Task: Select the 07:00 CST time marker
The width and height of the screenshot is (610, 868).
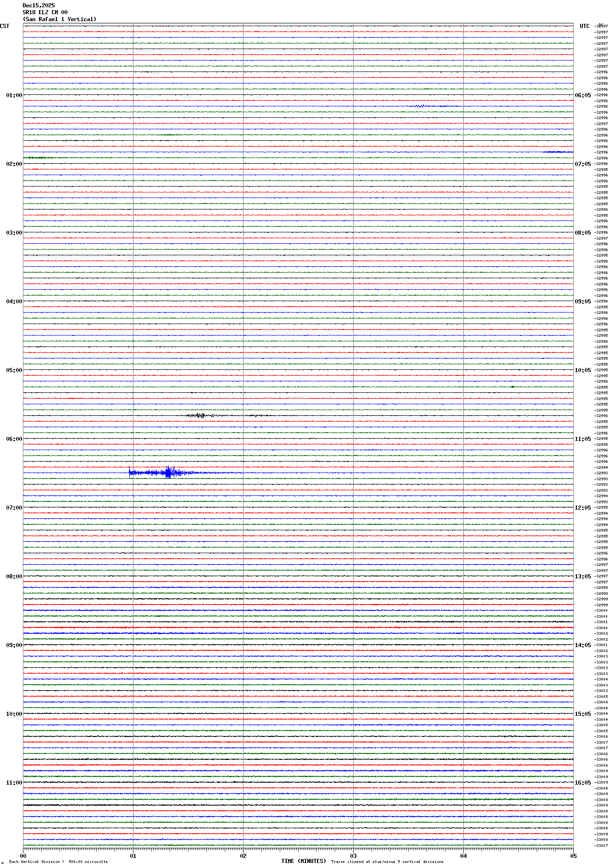Action: click(14, 508)
